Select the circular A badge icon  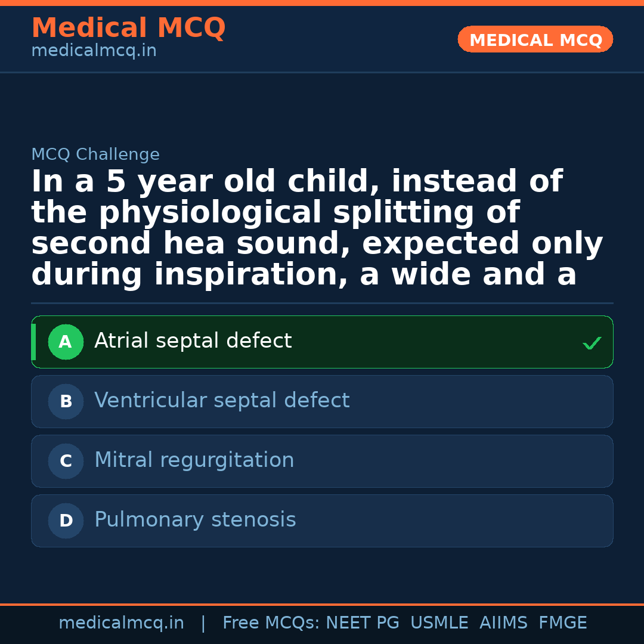pyautogui.click(x=66, y=342)
